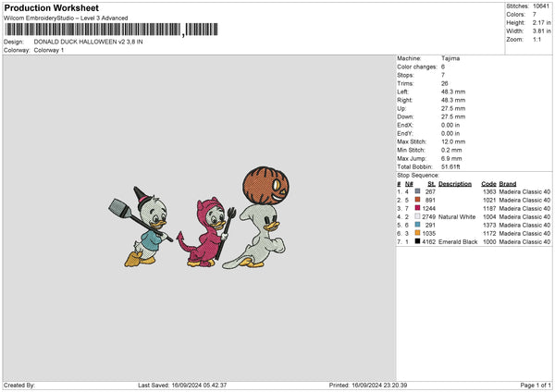555x392 pixels.
Task: Click the 'St.' column header
Action: 431,184
